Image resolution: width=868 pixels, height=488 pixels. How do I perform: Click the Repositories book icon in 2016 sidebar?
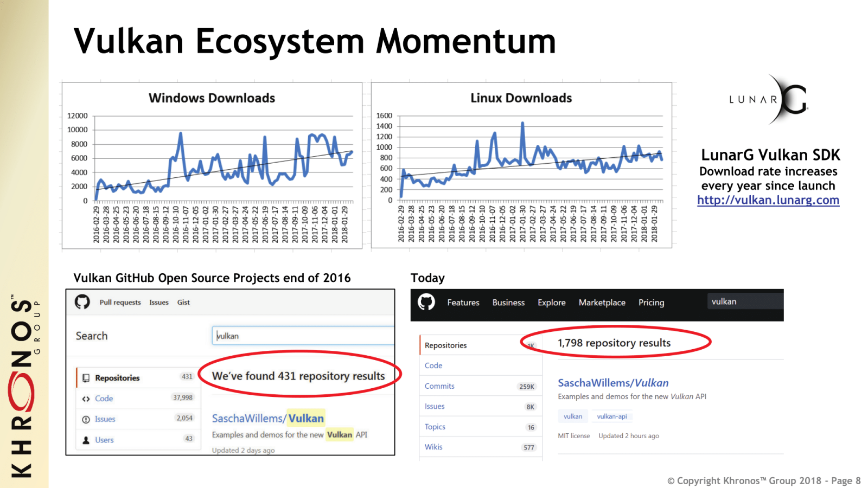point(86,378)
